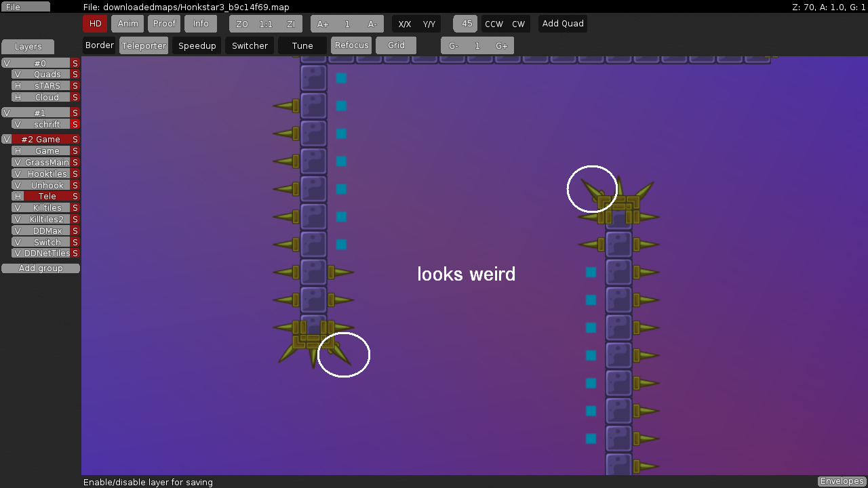This screenshot has width=868, height=488.
Task: Zoom in using the ZI control
Action: coord(290,23)
